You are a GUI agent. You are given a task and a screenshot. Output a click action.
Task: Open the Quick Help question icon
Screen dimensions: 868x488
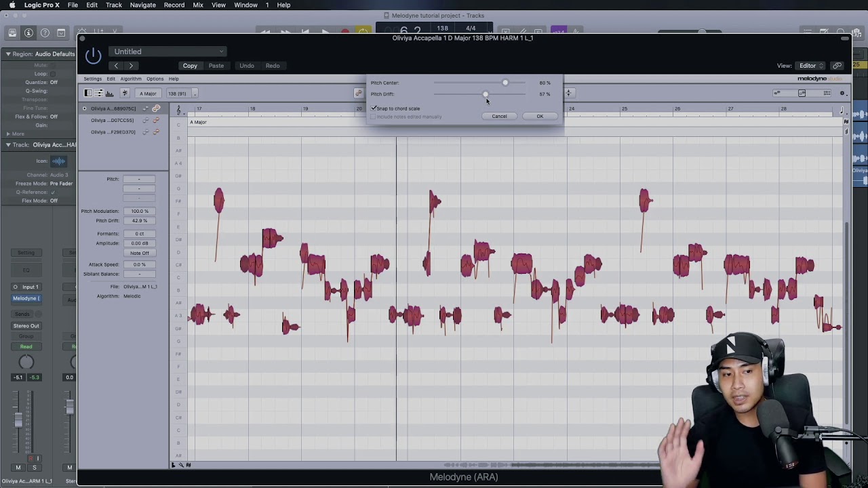(45, 33)
